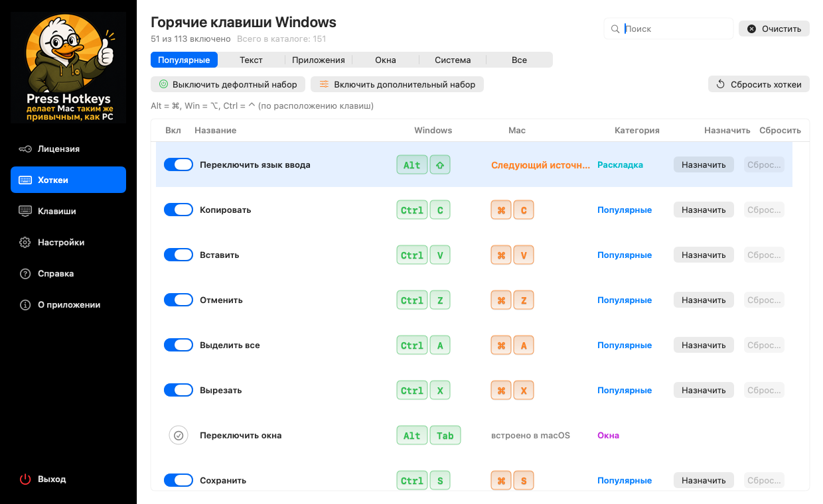The image size is (823, 504).
Task: Click the orange ⌘ badge in Вставить row
Action: pyautogui.click(x=501, y=255)
